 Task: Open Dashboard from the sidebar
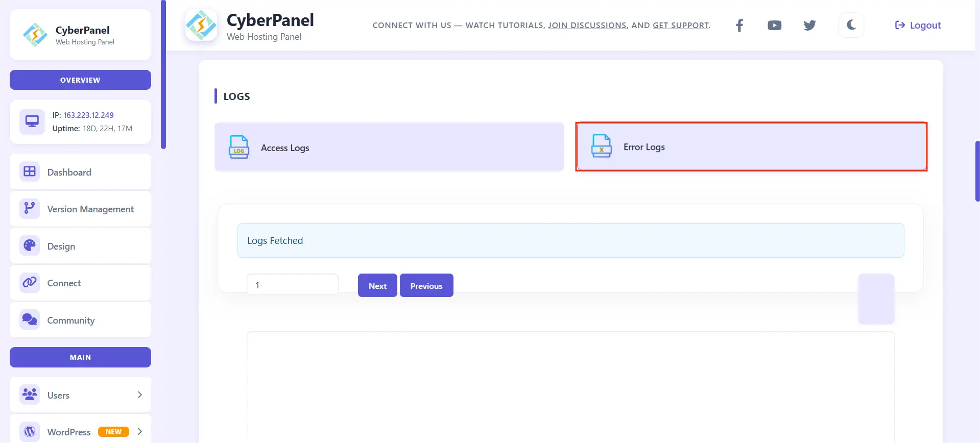pos(80,172)
